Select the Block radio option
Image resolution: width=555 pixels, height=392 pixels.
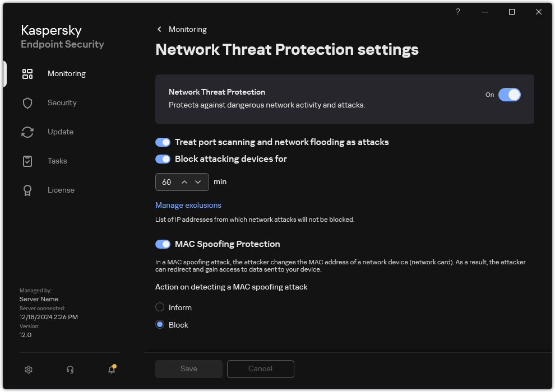tap(160, 324)
